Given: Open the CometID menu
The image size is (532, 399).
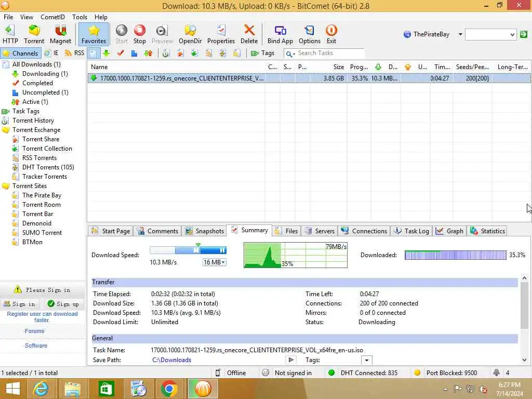Looking at the screenshot, I should point(52,17).
